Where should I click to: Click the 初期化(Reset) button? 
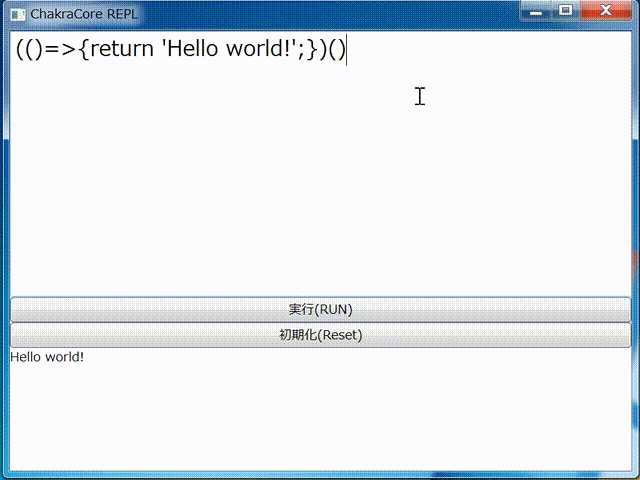pos(320,335)
